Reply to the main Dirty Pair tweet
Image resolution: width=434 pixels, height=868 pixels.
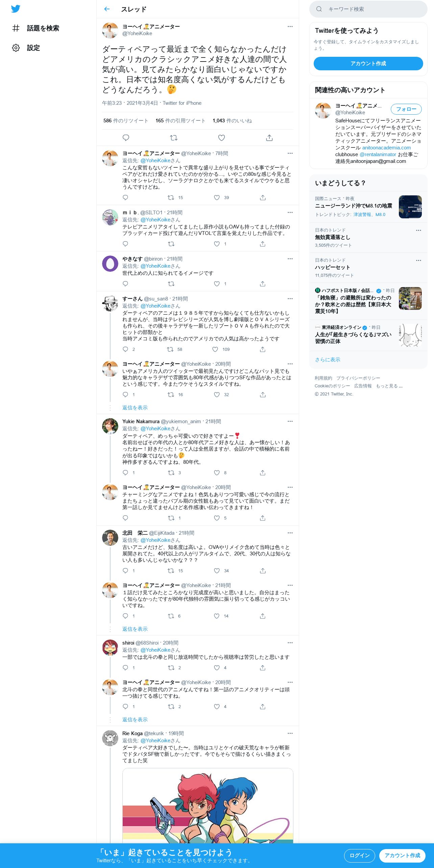(126, 138)
